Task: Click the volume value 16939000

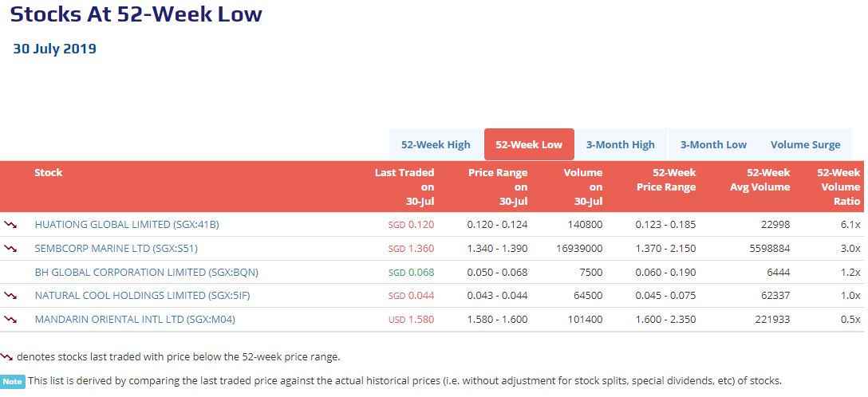Action: coord(579,248)
